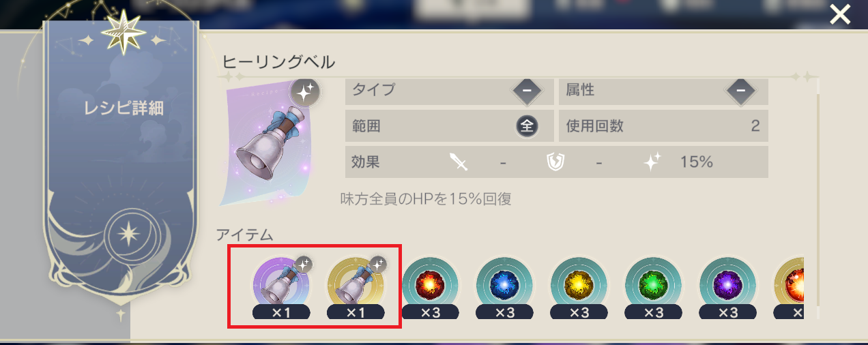Image resolution: width=868 pixels, height=345 pixels.
Task: Click the 使用回数 value field
Action: 663,126
